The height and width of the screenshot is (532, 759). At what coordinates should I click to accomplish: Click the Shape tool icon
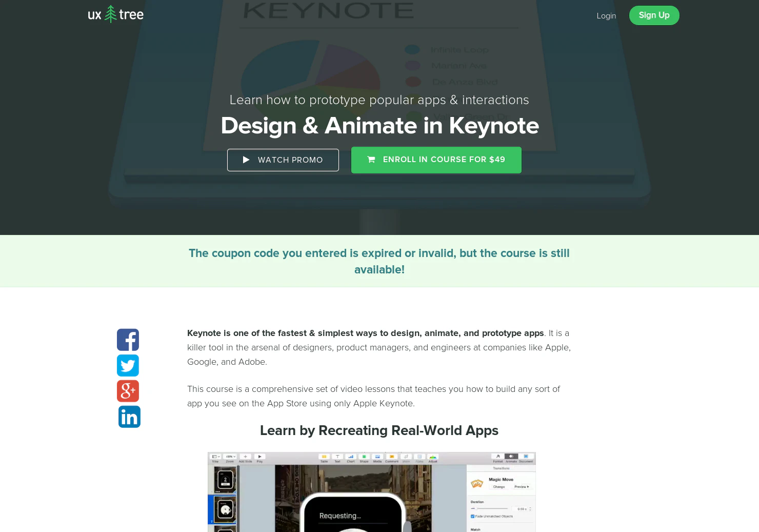point(364,456)
